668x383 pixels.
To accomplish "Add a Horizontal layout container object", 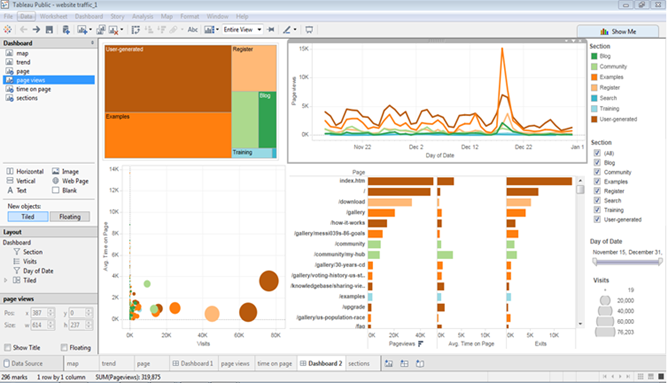I will 25,171.
